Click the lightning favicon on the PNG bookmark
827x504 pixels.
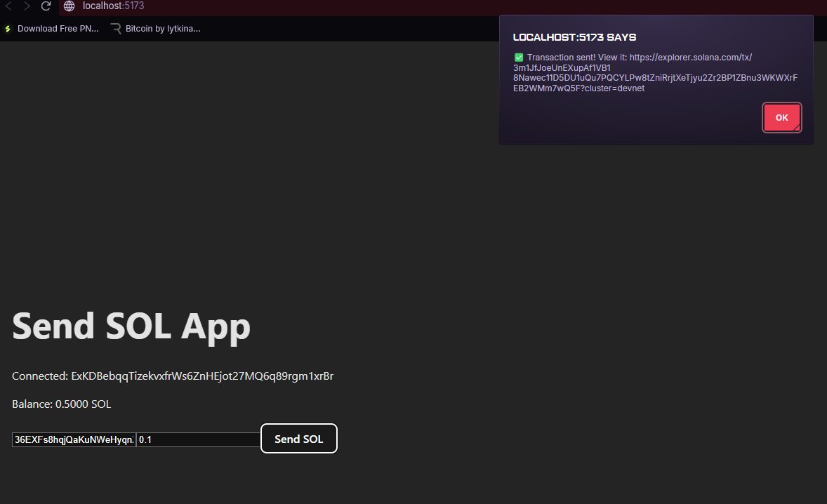coord(8,29)
